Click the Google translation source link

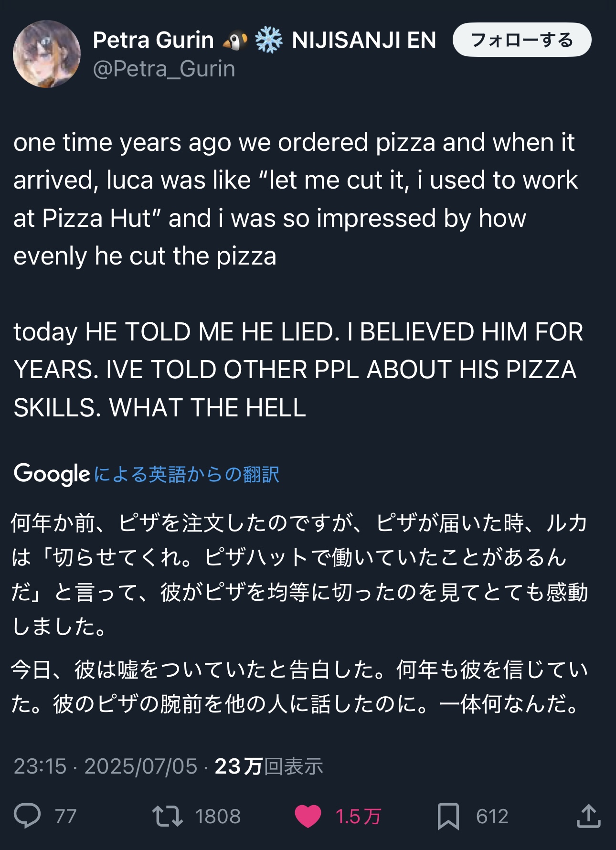pos(147,474)
